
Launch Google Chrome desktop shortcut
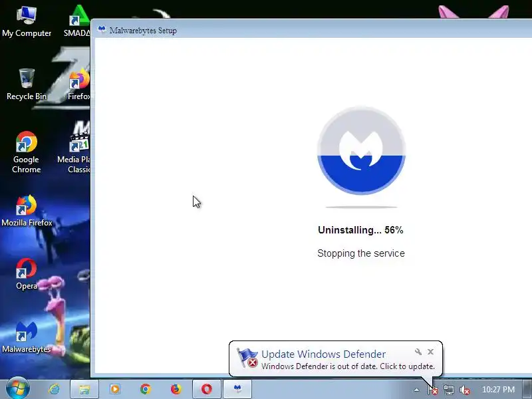point(27,152)
